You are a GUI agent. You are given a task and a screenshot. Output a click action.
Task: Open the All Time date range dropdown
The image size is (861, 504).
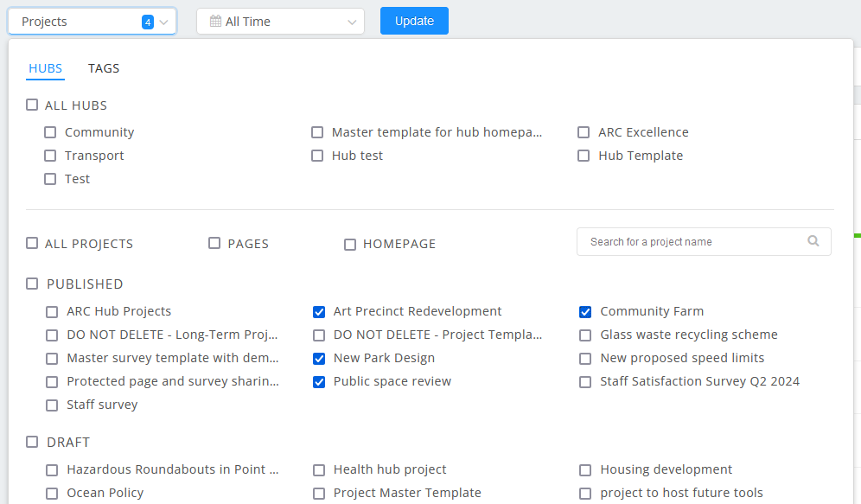coord(281,22)
